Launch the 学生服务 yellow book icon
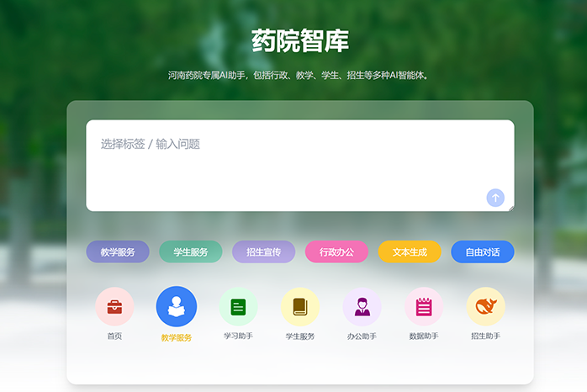 point(300,307)
